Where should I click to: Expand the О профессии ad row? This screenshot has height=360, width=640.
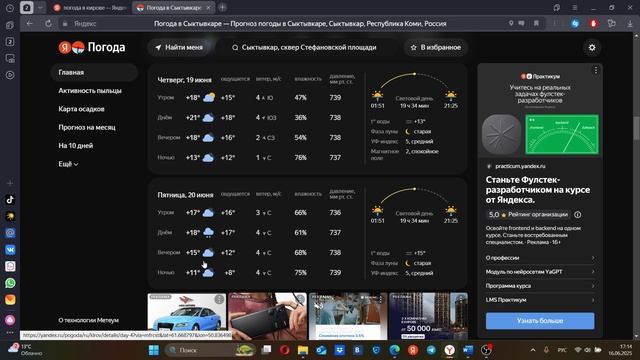pos(540,258)
